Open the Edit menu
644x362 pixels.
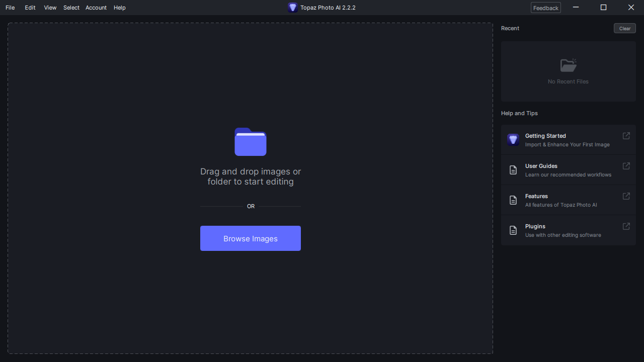click(30, 8)
